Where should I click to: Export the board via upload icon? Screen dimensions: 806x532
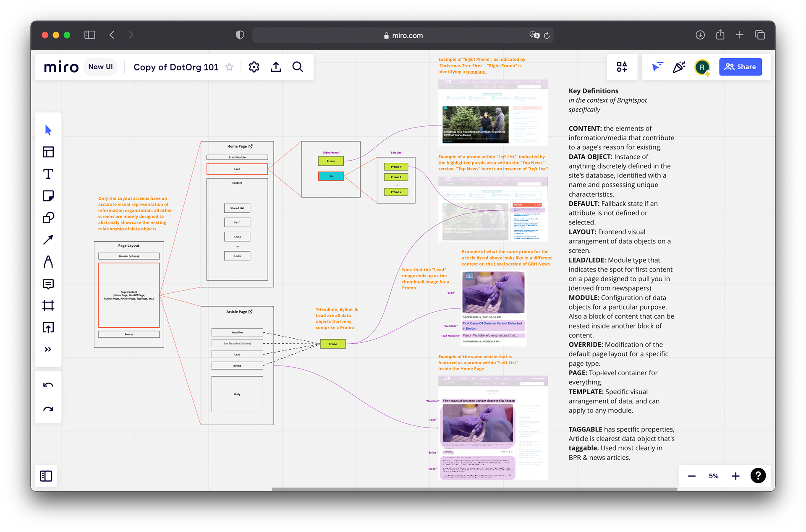tap(276, 67)
